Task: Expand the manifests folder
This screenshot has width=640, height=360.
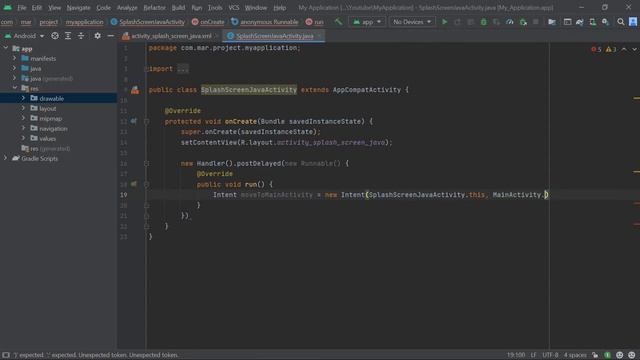Action: (x=15, y=58)
